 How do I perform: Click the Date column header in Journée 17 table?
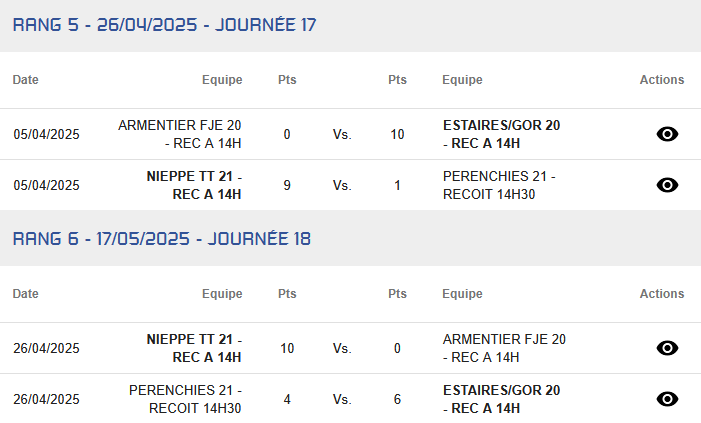click(x=25, y=80)
